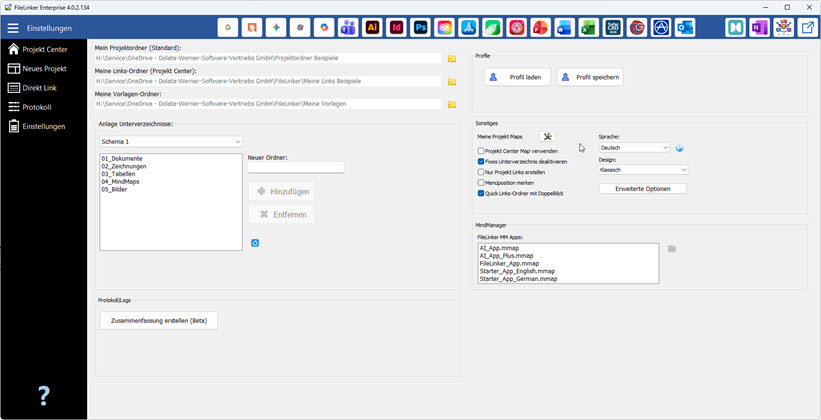821x420 pixels.
Task: Enable Nur Projekt Links erstellen
Action: (481, 172)
